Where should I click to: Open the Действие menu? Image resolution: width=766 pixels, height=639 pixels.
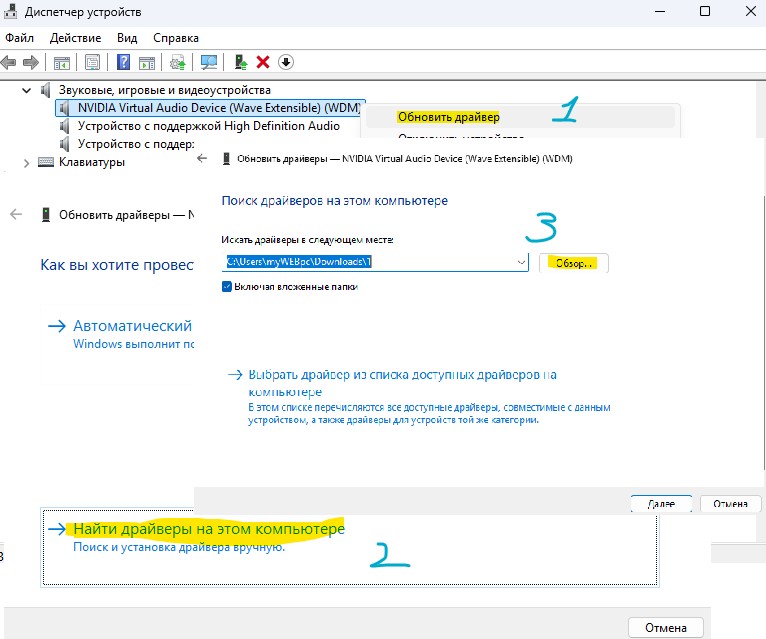coord(76,37)
